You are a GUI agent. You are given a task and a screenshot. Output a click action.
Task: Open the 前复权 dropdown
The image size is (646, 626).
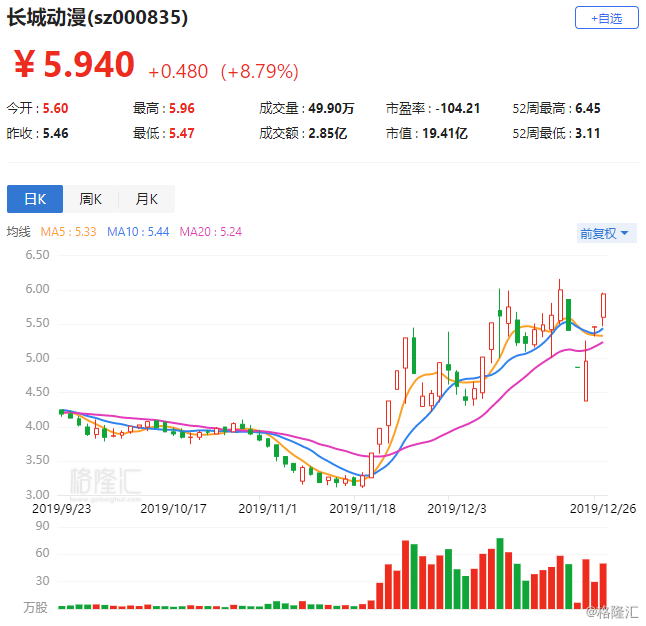[606, 233]
